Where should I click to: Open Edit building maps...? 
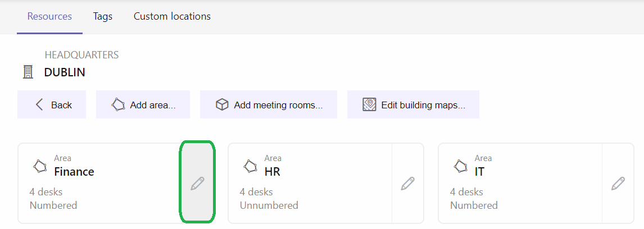413,104
